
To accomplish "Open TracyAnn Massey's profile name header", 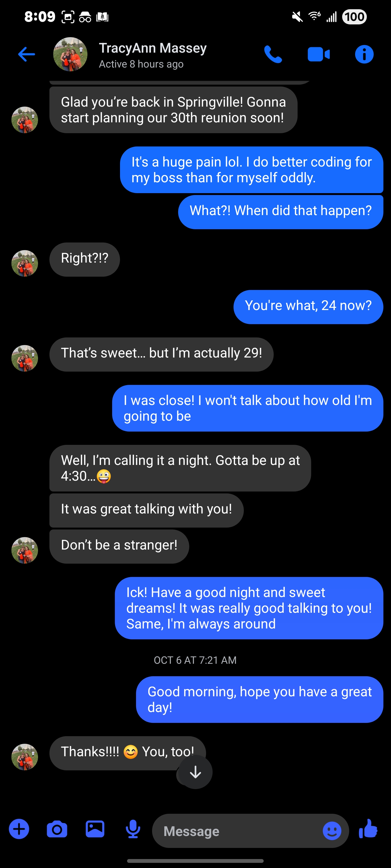I will (153, 49).
